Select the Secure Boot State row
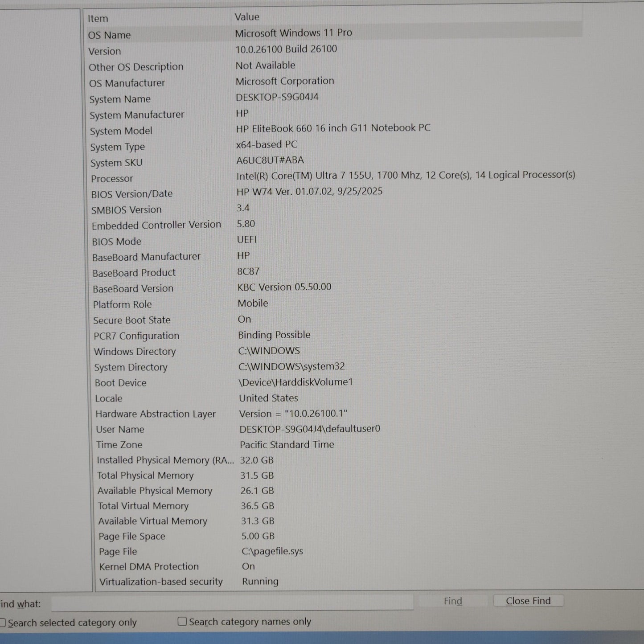 point(131,320)
